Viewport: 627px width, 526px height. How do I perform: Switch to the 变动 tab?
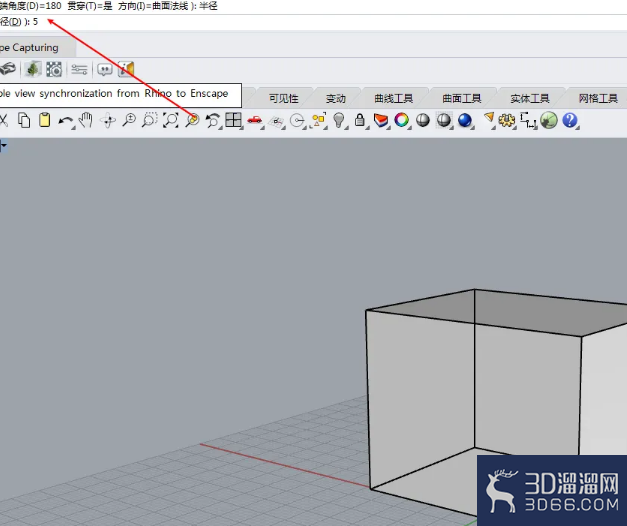tap(335, 98)
